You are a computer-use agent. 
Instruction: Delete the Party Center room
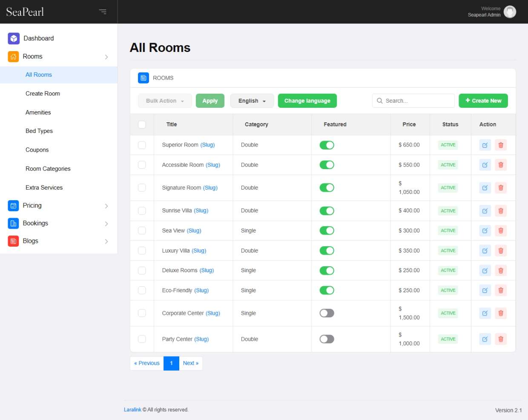[501, 339]
